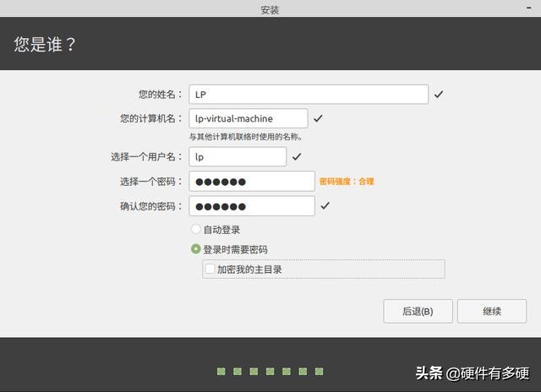Click the hint text 与其他计算机联络时使用的名称
Screen dimensions: 541x392
(x=246, y=137)
